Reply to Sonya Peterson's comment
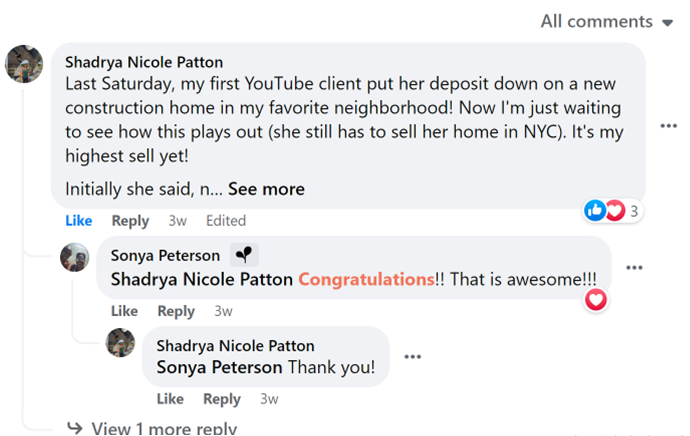690x436 pixels. pos(176,311)
